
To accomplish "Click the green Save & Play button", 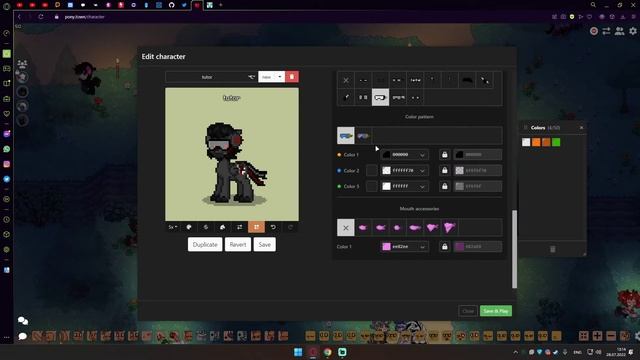I will point(496,311).
